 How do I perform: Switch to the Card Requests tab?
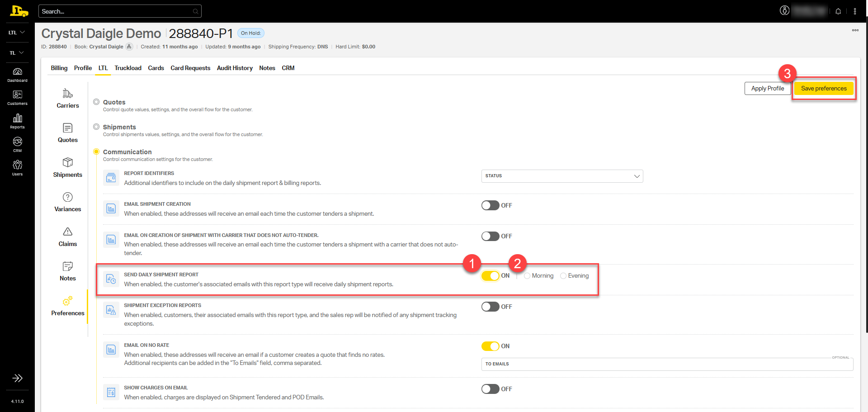coord(190,68)
